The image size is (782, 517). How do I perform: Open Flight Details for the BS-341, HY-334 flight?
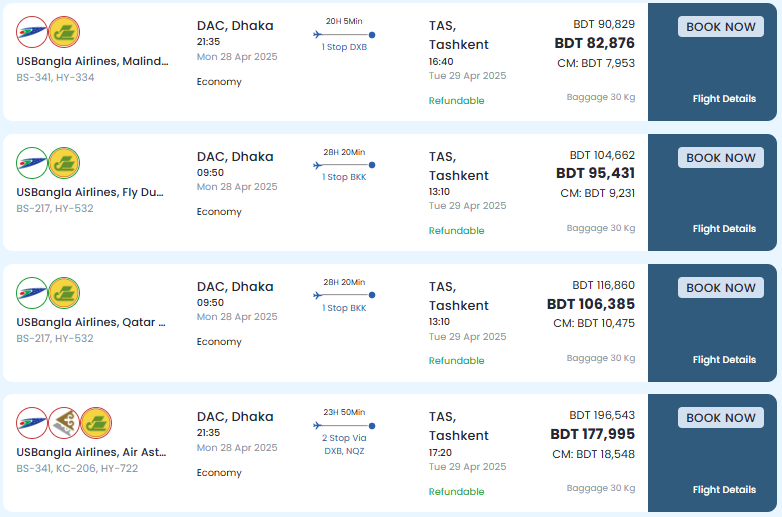point(724,99)
